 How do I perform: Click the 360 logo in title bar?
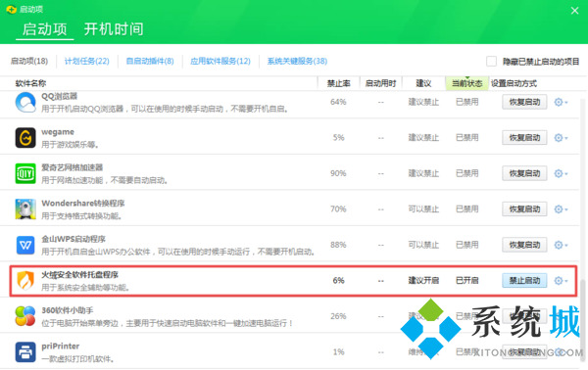pyautogui.click(x=12, y=9)
